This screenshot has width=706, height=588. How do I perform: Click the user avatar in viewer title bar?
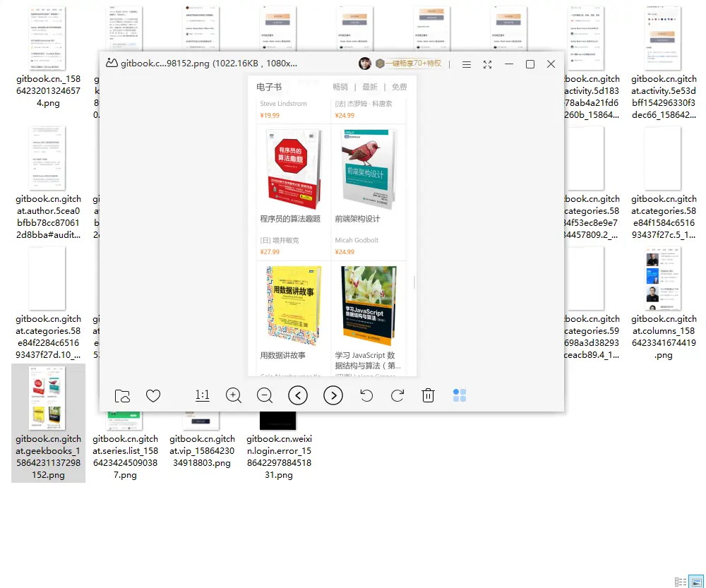pos(365,64)
